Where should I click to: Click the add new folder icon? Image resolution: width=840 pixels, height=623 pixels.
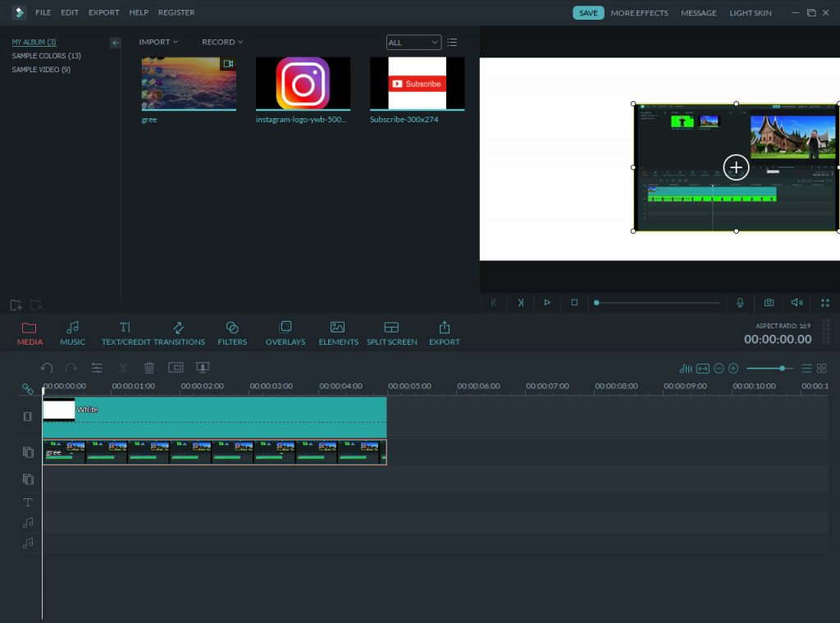point(16,305)
